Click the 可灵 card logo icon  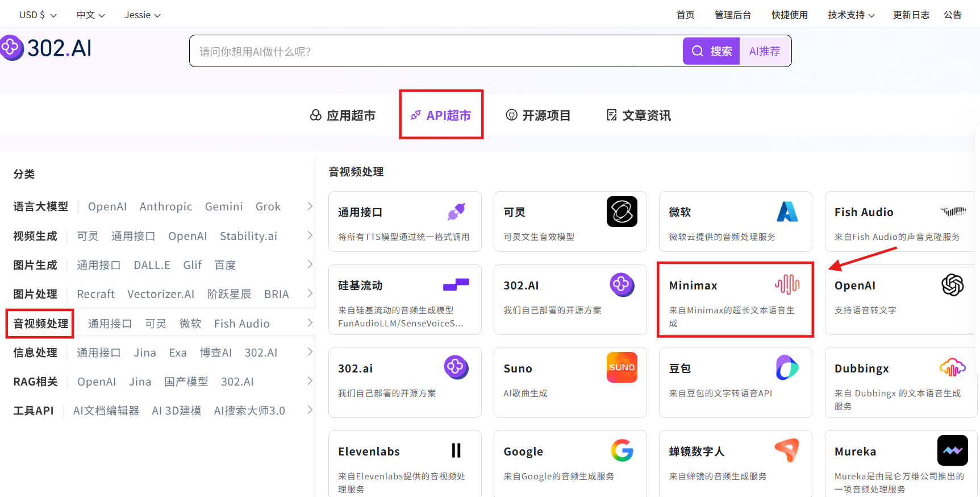(x=622, y=212)
